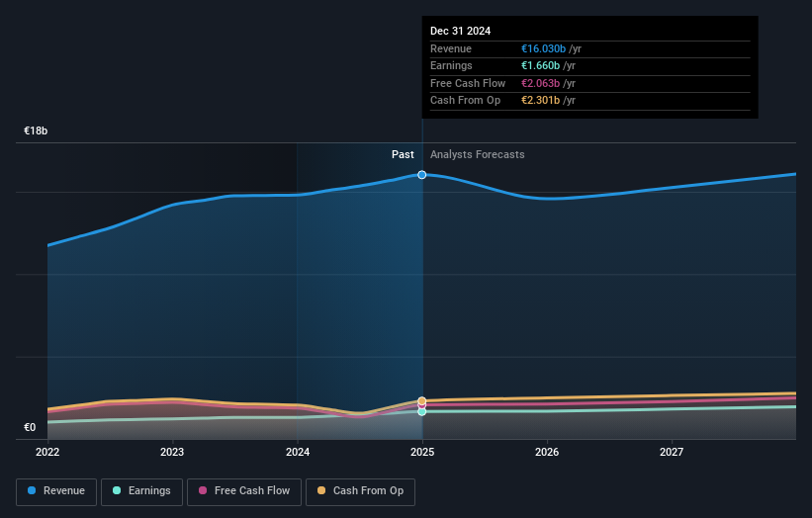Click the tooltip Revenue row label

click(x=451, y=48)
